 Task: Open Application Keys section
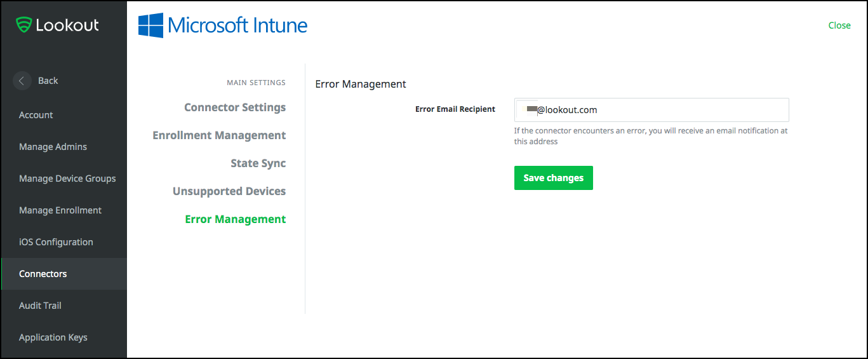pyautogui.click(x=53, y=337)
